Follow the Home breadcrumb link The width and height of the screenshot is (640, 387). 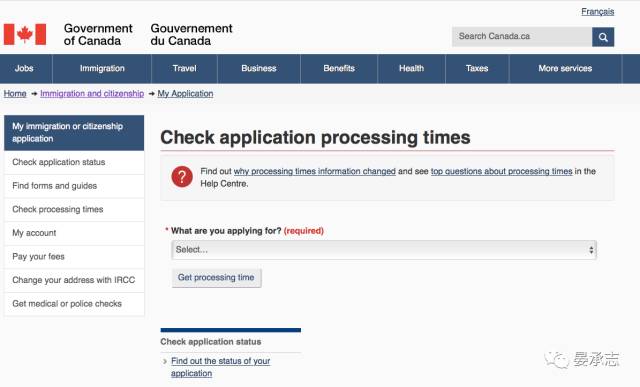click(x=15, y=93)
